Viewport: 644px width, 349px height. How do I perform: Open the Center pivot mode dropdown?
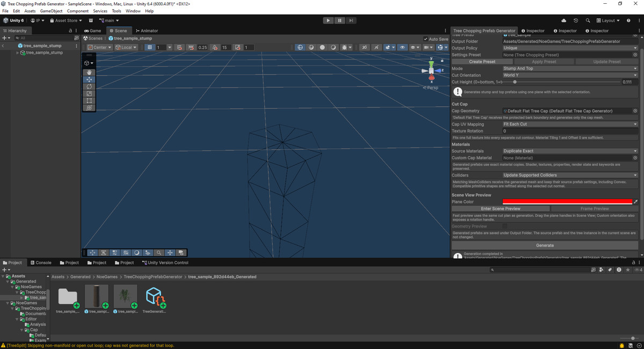[99, 47]
